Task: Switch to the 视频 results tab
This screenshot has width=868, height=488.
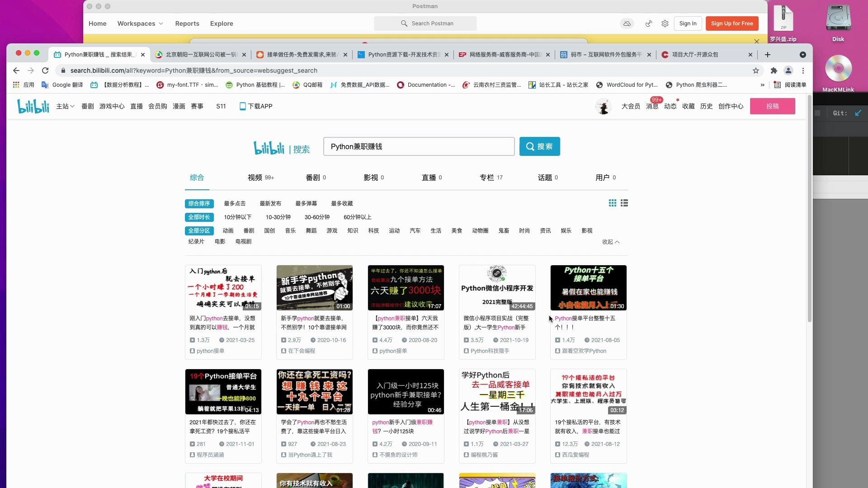Action: point(256,177)
